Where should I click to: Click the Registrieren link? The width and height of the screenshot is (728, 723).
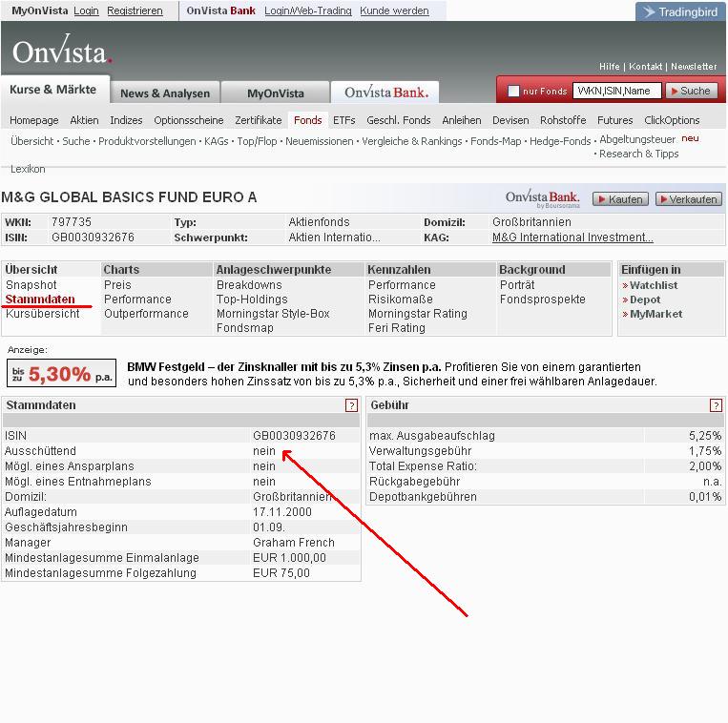click(135, 10)
